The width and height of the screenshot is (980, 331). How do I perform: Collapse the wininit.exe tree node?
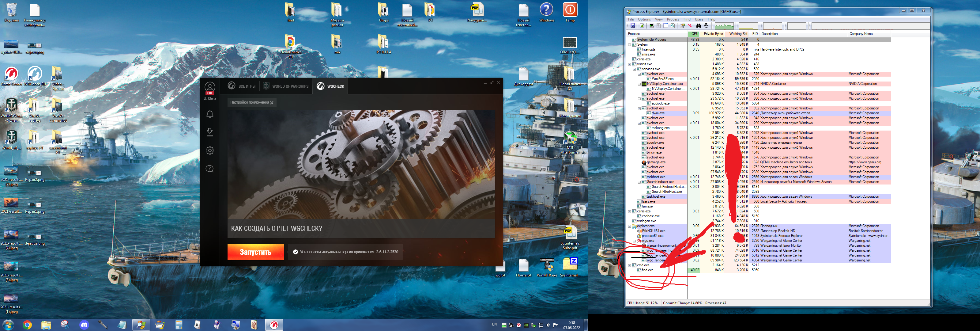pos(629,64)
